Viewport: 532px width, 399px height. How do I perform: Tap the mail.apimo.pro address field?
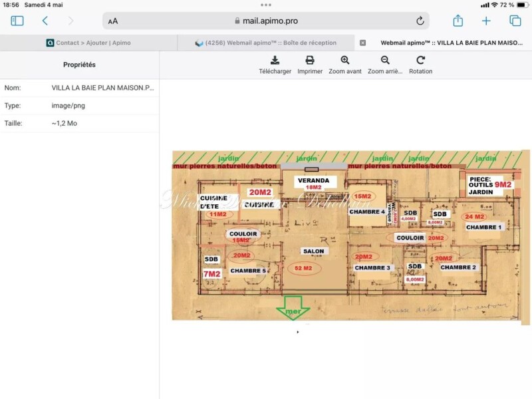click(266, 21)
